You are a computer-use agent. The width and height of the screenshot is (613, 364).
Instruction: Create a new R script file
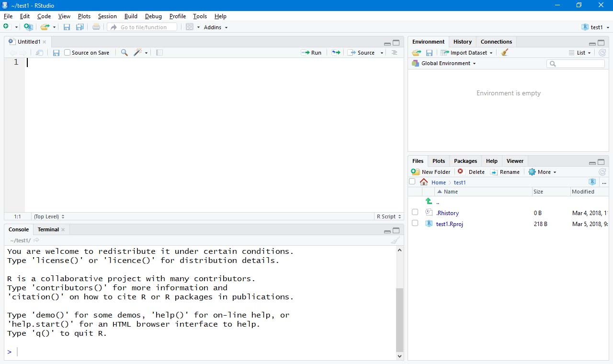5,27
